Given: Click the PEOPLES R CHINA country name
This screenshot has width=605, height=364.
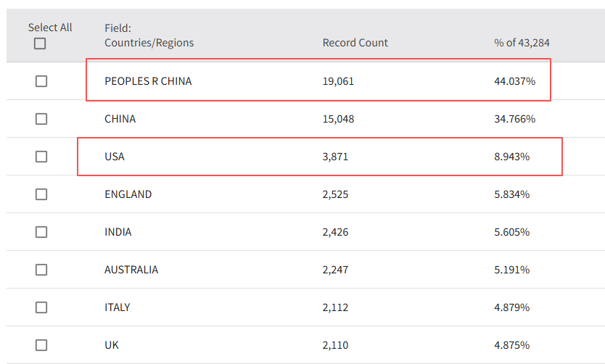Looking at the screenshot, I should point(148,81).
